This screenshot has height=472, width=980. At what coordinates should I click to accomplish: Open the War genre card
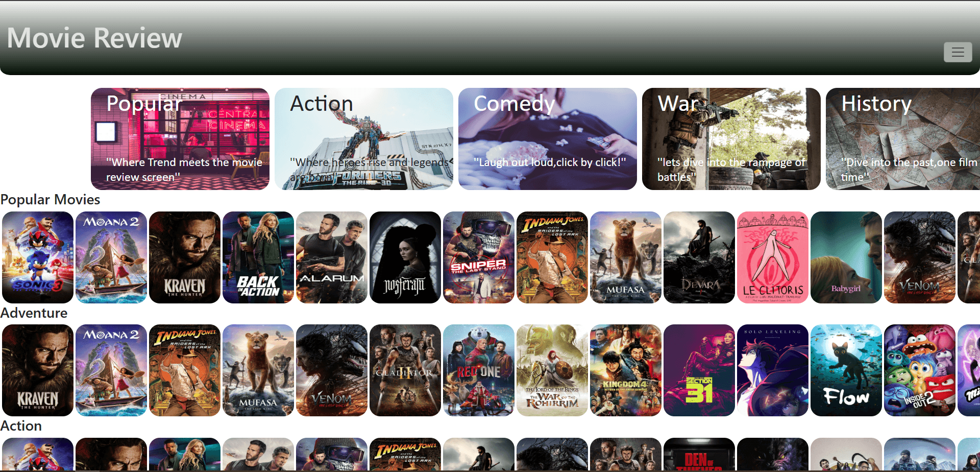coord(731,138)
